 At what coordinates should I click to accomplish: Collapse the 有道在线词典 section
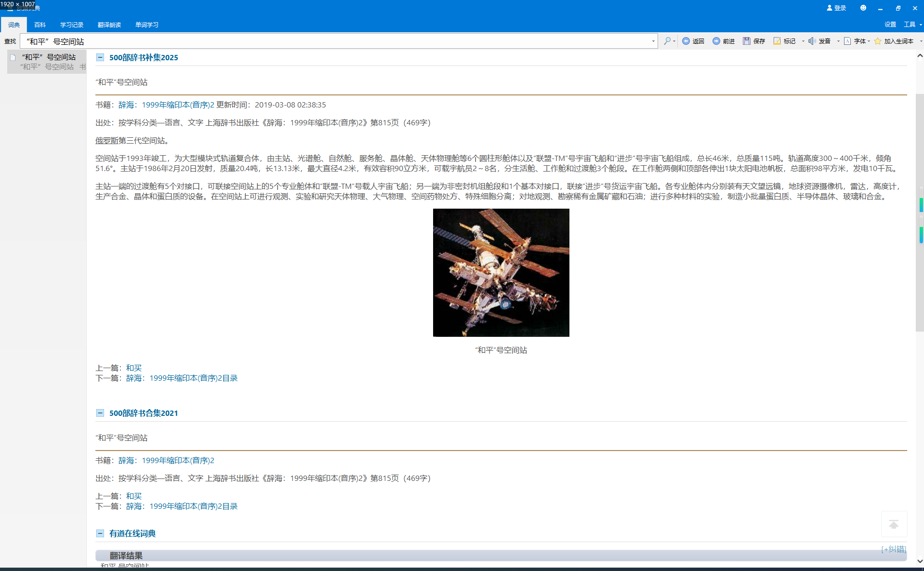tap(100, 533)
